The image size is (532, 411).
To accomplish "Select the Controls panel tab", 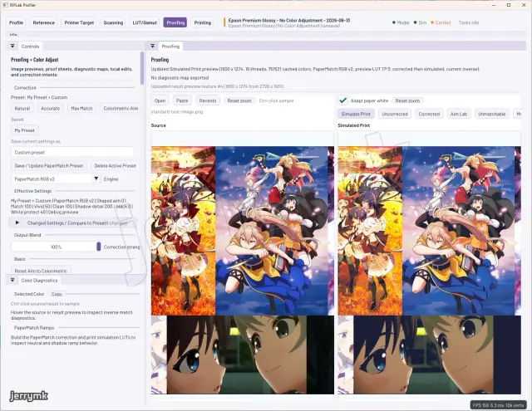I will pos(30,46).
